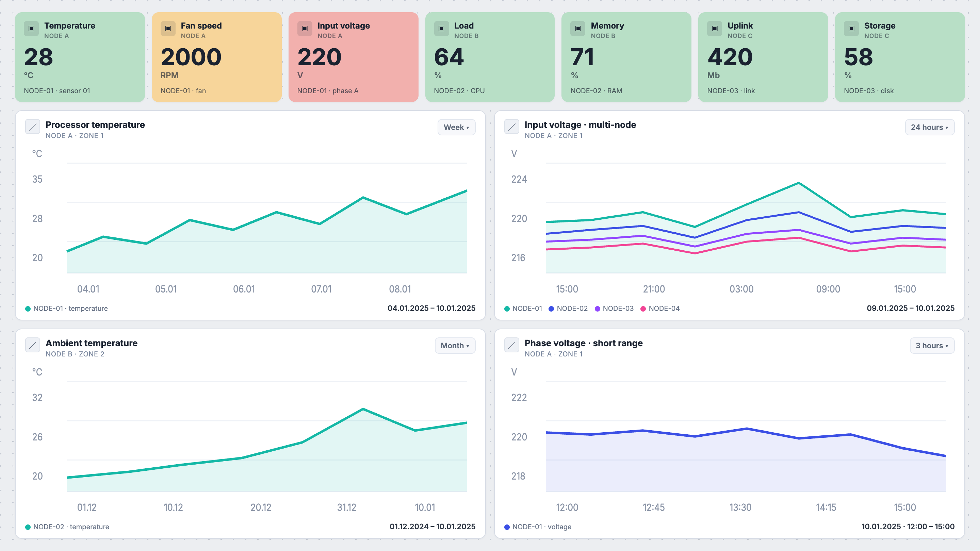Viewport: 980px width, 551px height.
Task: Click Ambient temperature line chart icon
Action: coord(33,345)
